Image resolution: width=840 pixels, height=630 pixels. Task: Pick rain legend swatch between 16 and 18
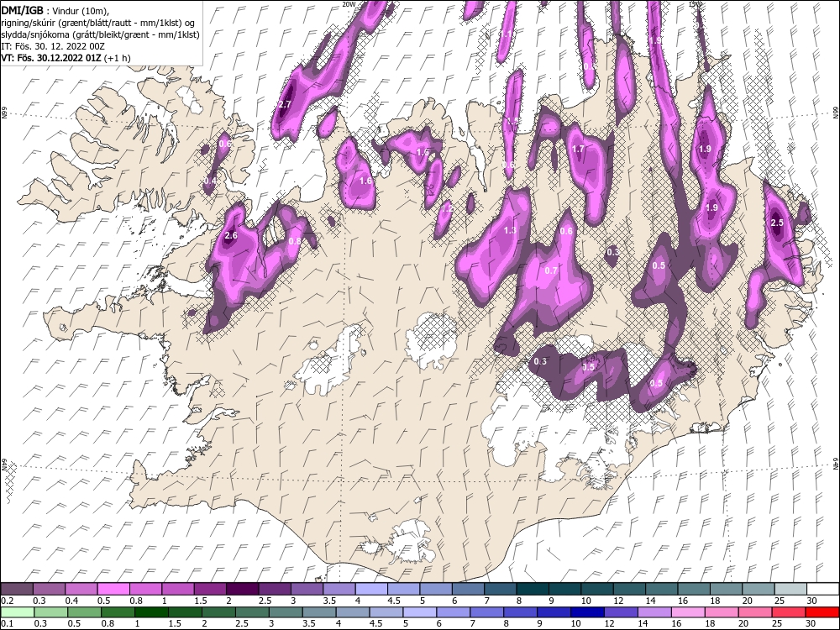coord(688,612)
